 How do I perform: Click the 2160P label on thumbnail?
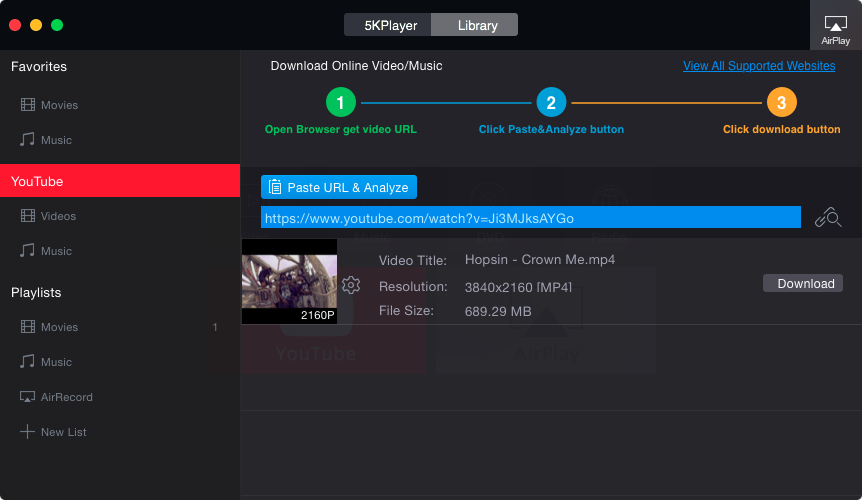tap(317, 315)
